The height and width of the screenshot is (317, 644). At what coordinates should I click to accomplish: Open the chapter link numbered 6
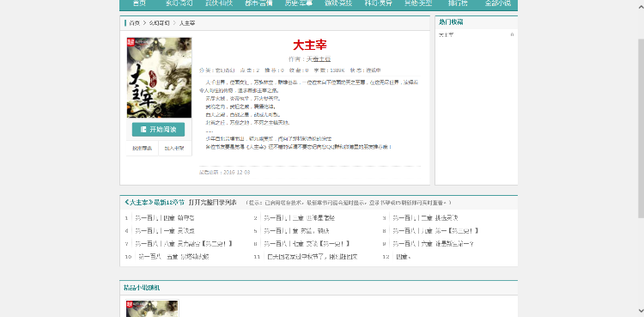pyautogui.click(x=435, y=231)
